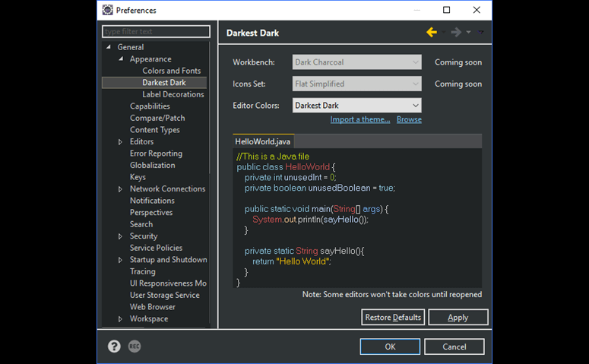This screenshot has height=364, width=589.
Task: Open the view menu triangle in header
Action: tap(480, 33)
